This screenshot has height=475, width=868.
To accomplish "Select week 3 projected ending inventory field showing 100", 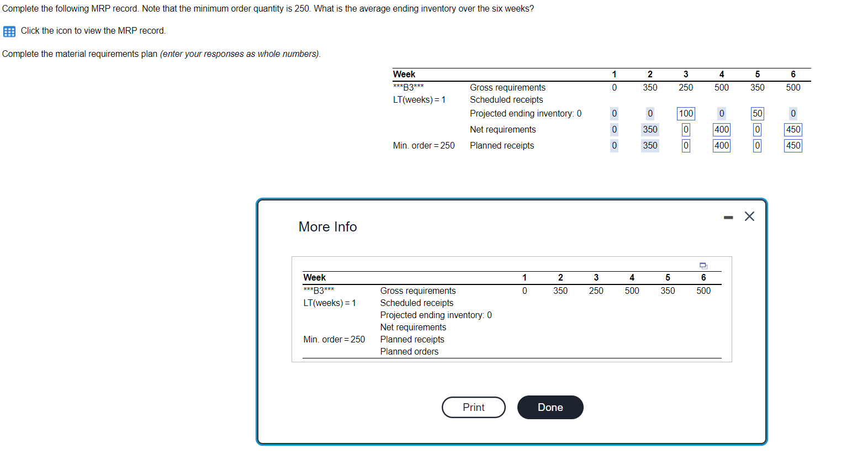I will (x=686, y=114).
